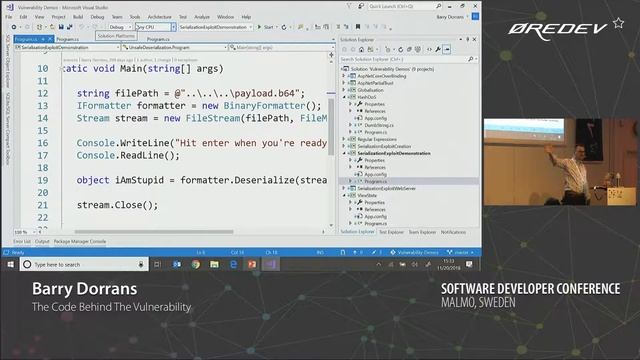Open the Debug configuration dropdown
Image resolution: width=640 pixels, height=360 pixels.
click(x=120, y=27)
